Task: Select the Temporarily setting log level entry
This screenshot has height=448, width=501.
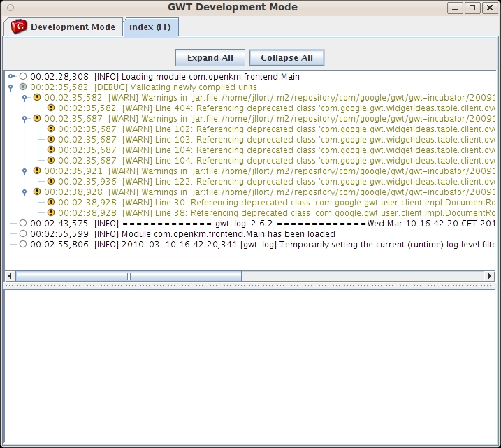Action: [x=262, y=245]
